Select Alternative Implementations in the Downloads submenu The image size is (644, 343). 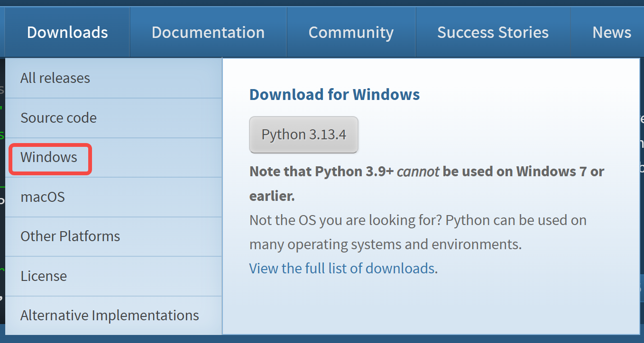pos(113,316)
